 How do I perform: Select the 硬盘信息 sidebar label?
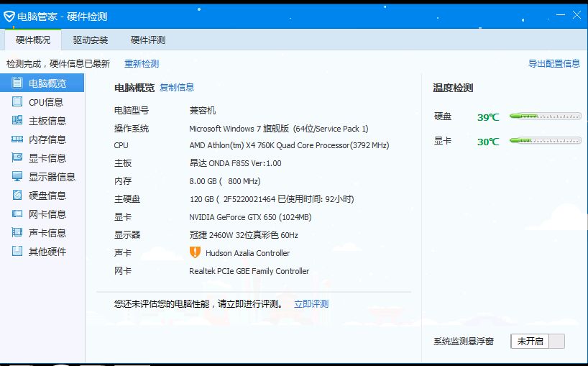(47, 196)
